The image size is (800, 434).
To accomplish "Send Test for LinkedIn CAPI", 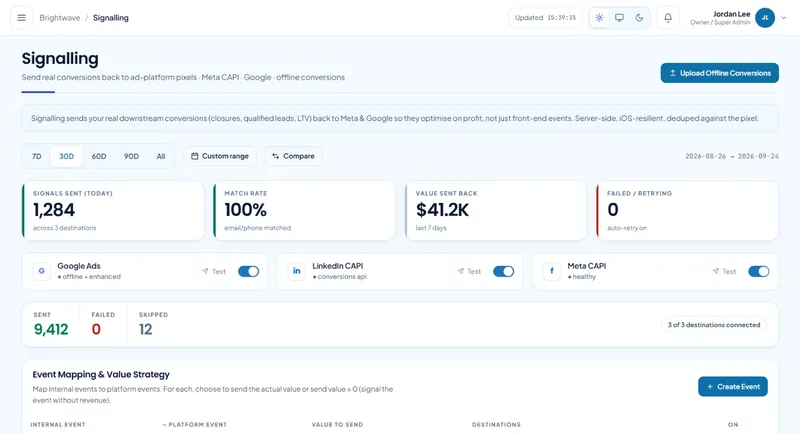I will [x=469, y=271].
